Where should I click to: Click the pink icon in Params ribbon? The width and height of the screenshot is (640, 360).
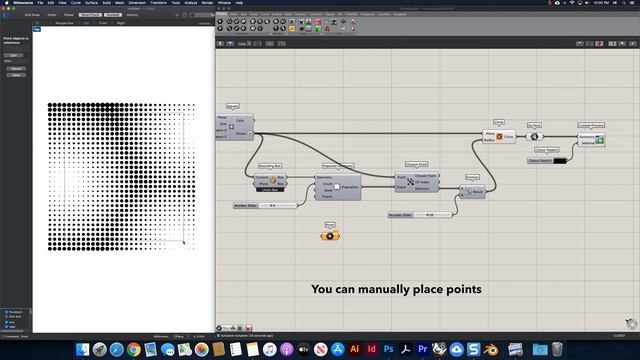(x=318, y=22)
